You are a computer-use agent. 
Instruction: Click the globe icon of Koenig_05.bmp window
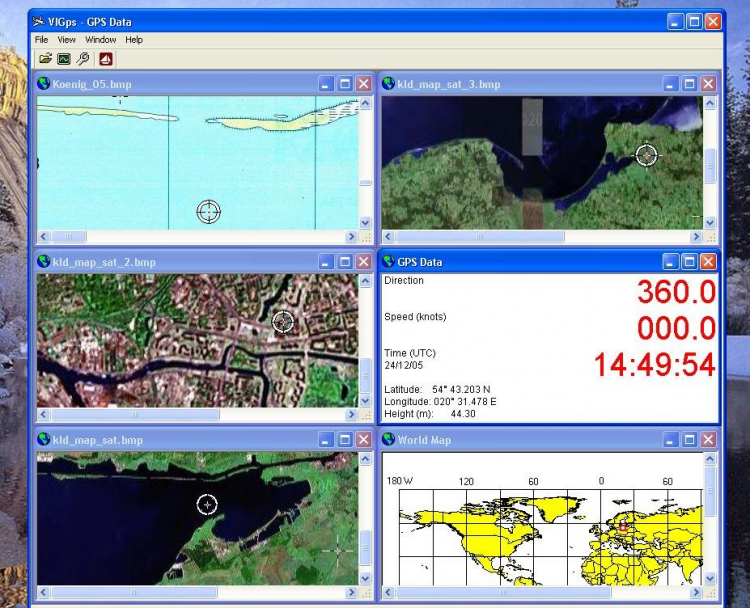[44, 84]
